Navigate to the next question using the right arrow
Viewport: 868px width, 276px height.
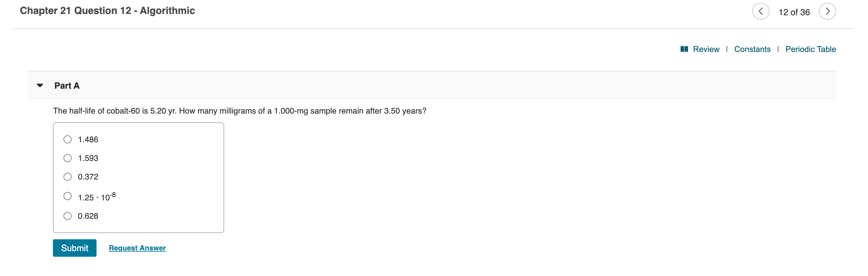click(828, 11)
